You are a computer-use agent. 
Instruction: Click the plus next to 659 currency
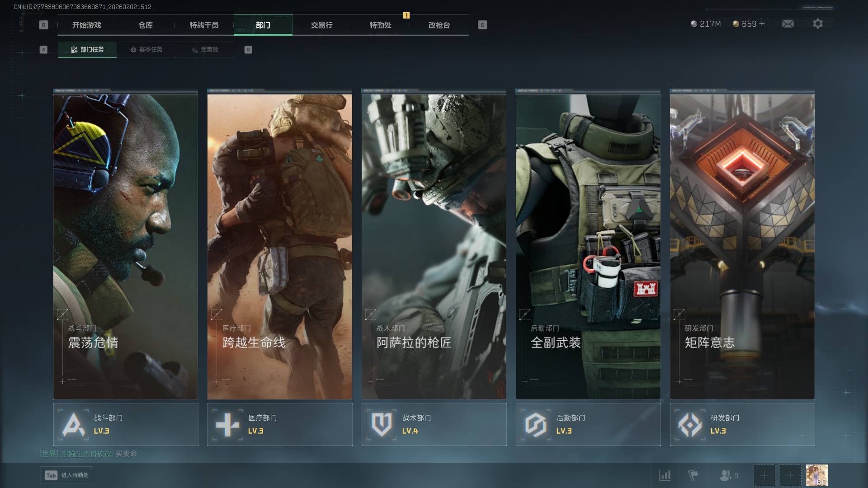click(762, 23)
